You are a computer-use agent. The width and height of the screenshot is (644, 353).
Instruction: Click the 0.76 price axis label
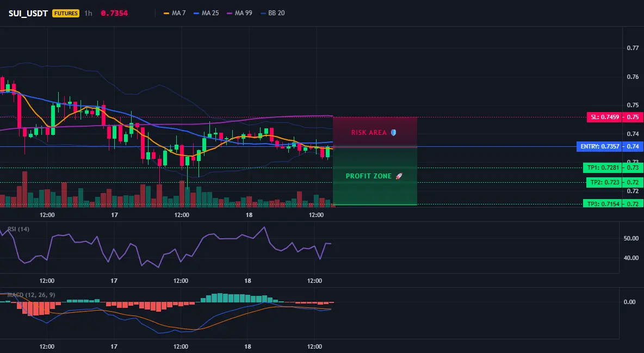pyautogui.click(x=633, y=77)
